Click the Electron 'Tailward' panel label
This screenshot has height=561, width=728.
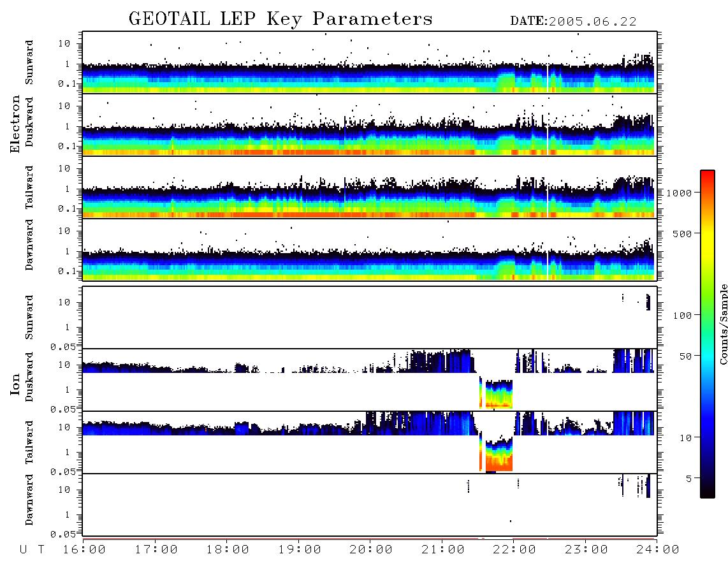tap(29, 187)
